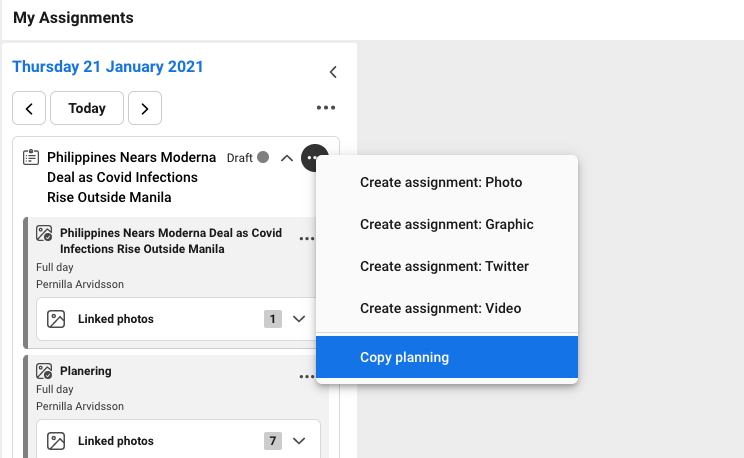Jump to Today button

(87, 108)
